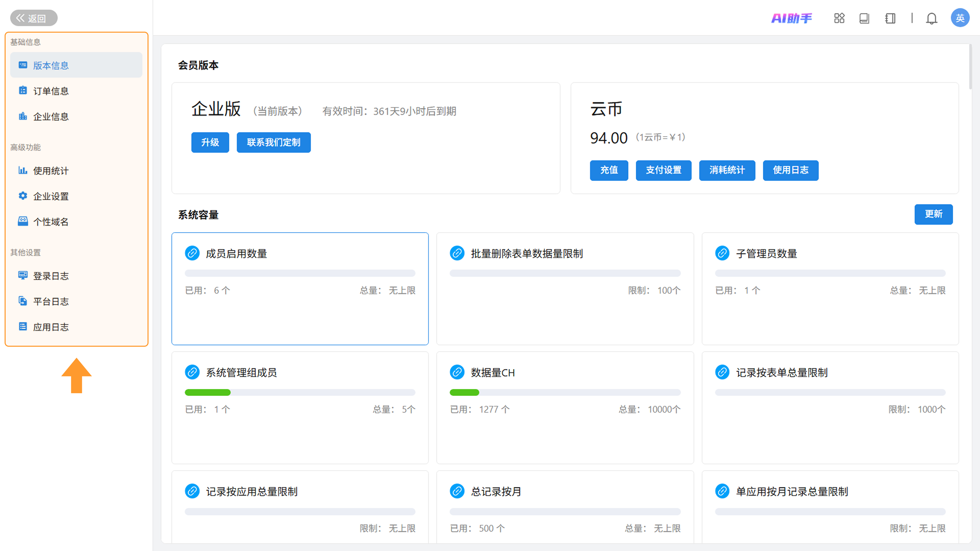Image resolution: width=980 pixels, height=551 pixels.
Task: Open the user avatar labeled 英
Action: click(x=960, y=18)
